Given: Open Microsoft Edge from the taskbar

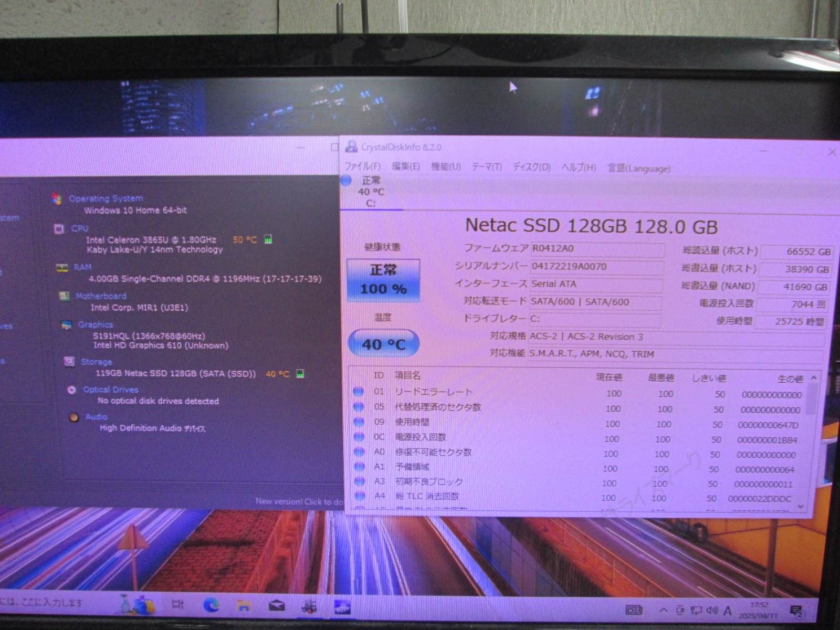Looking at the screenshot, I should (x=211, y=605).
